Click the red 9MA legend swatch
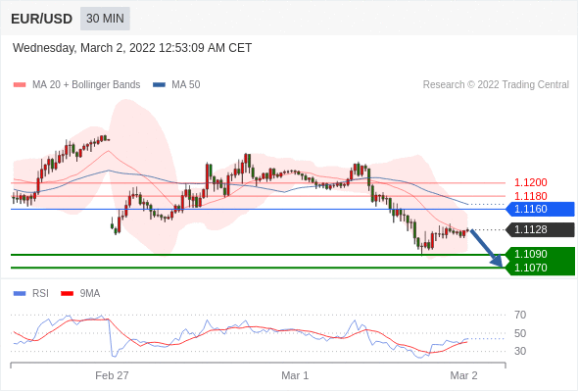Viewport: 578px width, 392px height. (x=67, y=294)
